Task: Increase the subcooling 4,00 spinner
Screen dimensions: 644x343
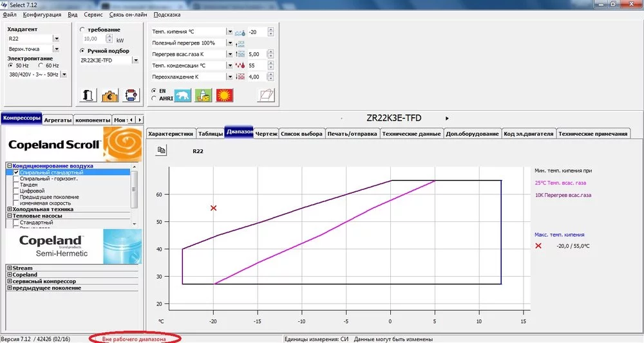Action: [270, 75]
